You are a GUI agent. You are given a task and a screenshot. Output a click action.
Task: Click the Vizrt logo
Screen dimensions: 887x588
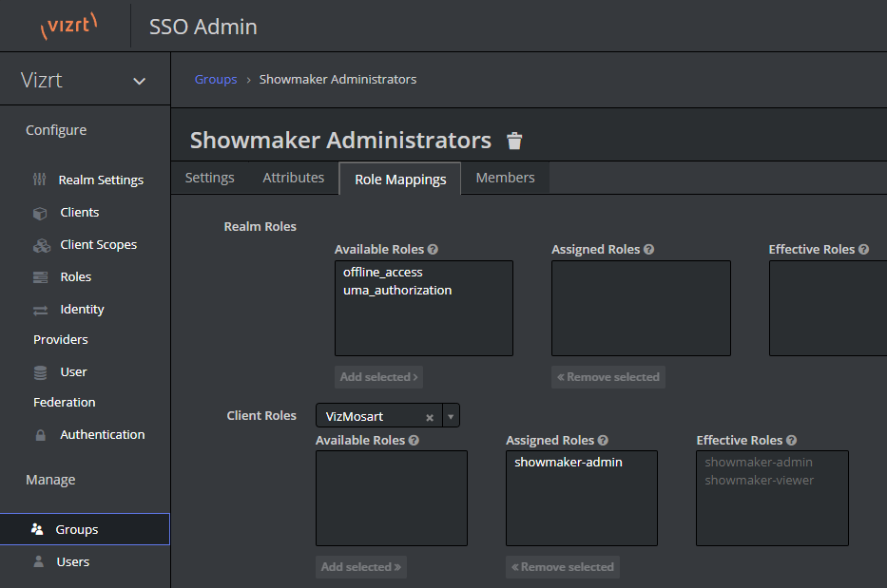click(x=69, y=26)
